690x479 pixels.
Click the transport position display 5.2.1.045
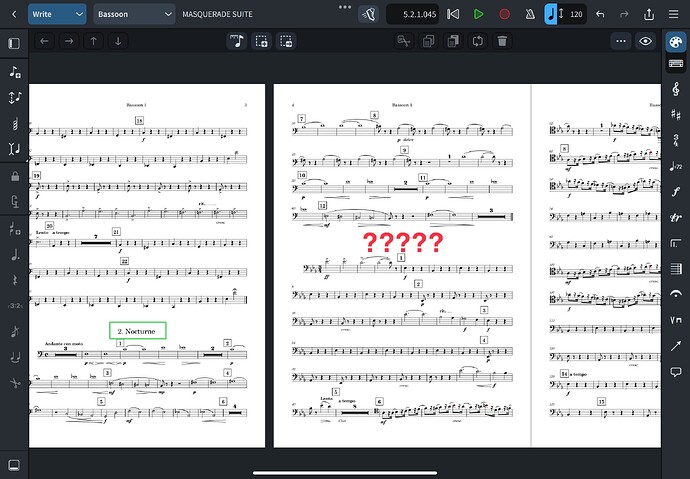pyautogui.click(x=412, y=14)
